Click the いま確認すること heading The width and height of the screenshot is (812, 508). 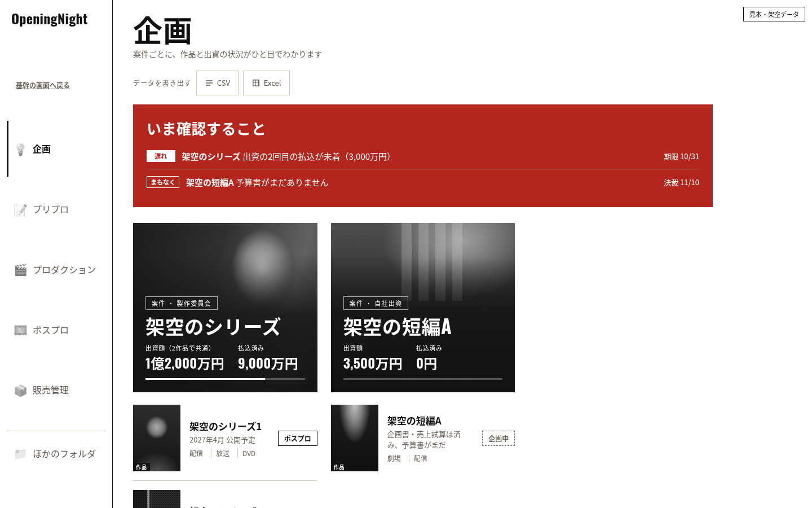206,129
